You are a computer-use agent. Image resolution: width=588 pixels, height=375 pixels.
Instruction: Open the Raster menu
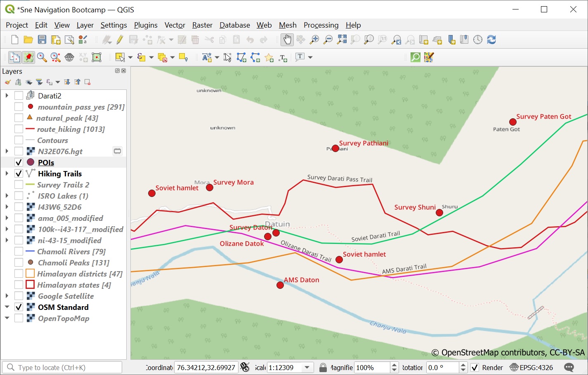click(202, 25)
